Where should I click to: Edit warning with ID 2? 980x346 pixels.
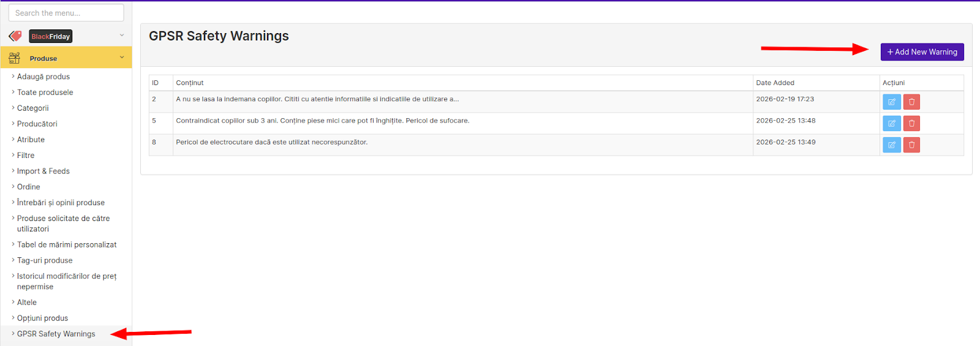tap(891, 102)
